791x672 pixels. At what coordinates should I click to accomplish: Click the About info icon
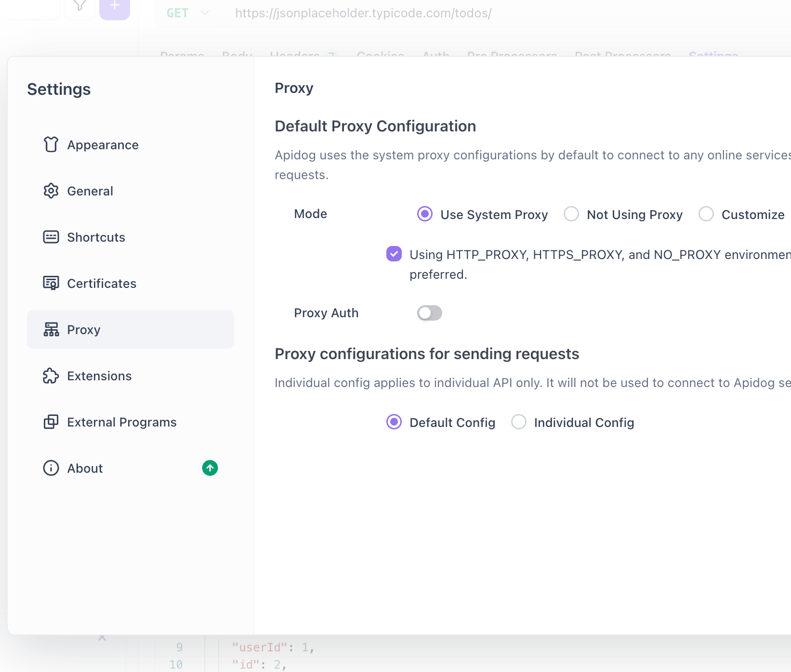tap(51, 468)
